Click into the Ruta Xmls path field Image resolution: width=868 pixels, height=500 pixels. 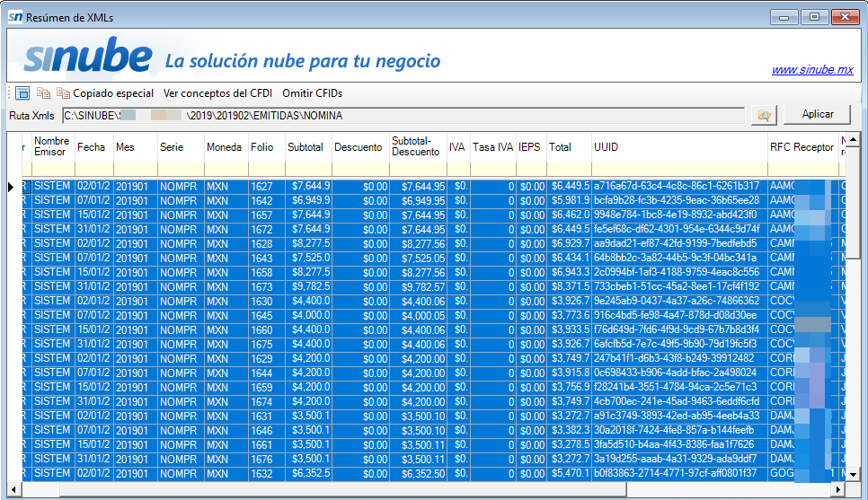pyautogui.click(x=403, y=116)
